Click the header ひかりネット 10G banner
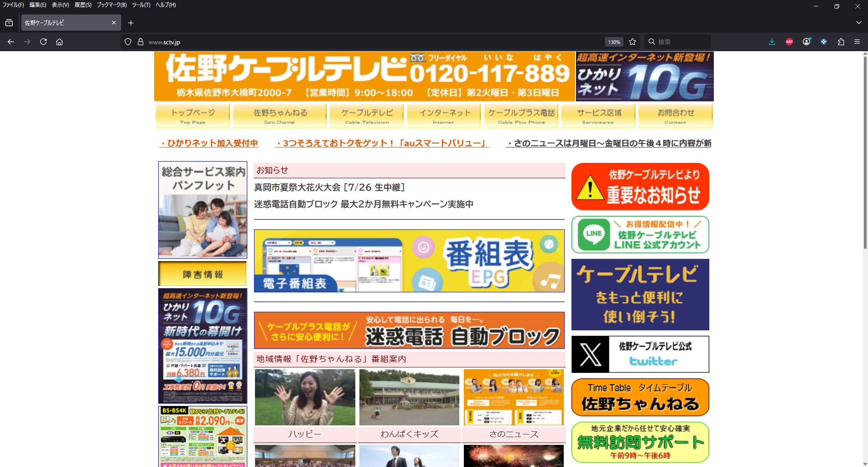This screenshot has height=467, width=868. click(x=645, y=76)
